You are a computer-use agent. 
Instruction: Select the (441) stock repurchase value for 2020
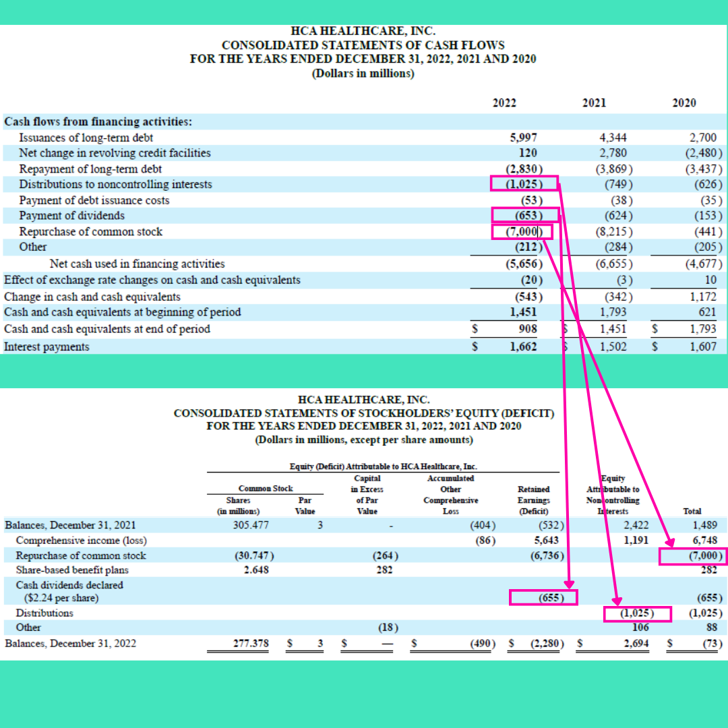(x=708, y=232)
